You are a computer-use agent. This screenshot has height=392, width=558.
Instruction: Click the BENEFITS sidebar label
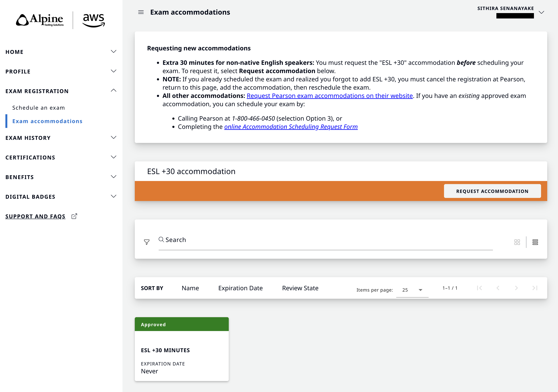(20, 177)
